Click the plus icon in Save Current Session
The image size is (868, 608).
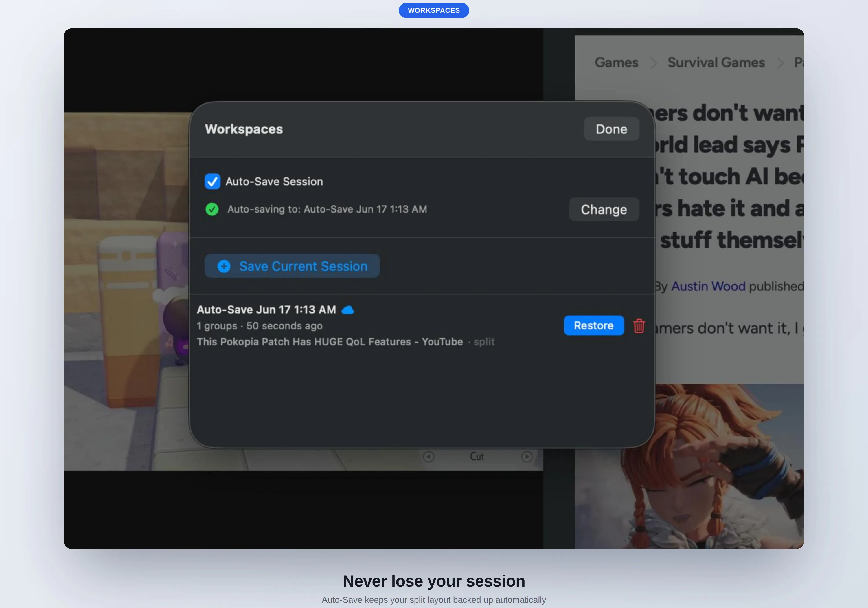click(x=224, y=266)
